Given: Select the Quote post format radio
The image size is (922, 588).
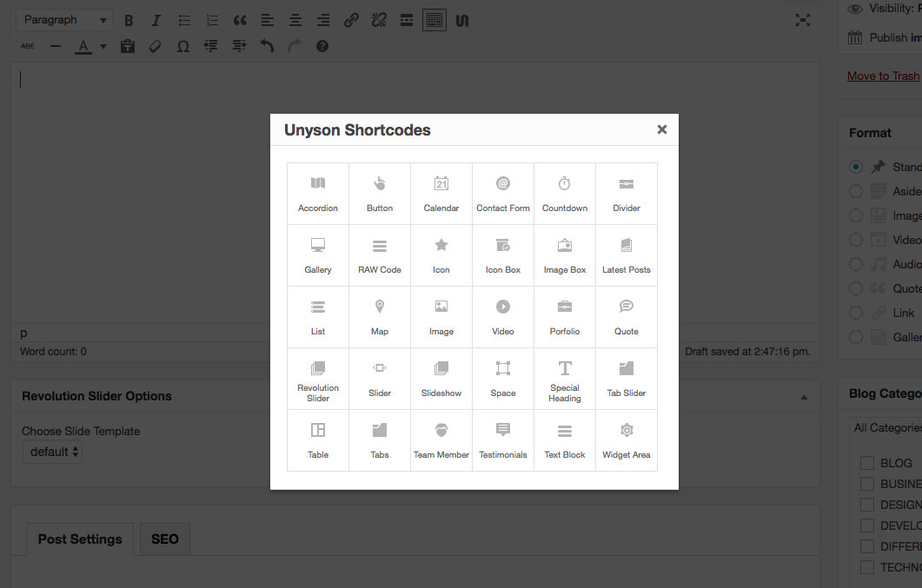Looking at the screenshot, I should click(856, 288).
